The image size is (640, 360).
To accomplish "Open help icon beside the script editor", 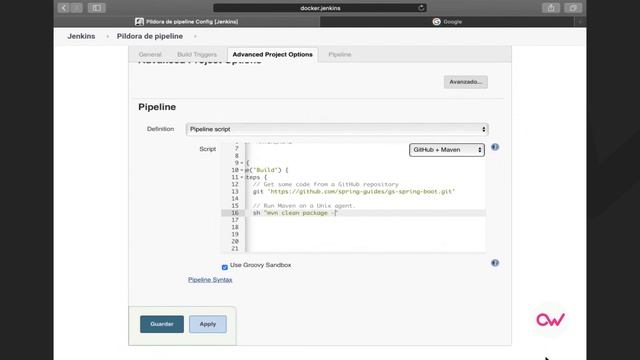I will point(495,147).
